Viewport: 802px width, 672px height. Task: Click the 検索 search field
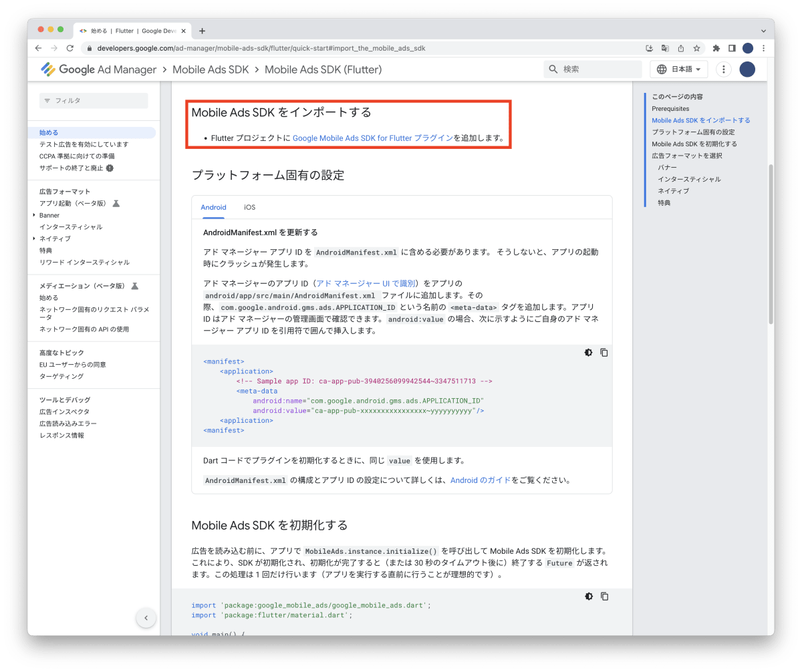(x=593, y=69)
